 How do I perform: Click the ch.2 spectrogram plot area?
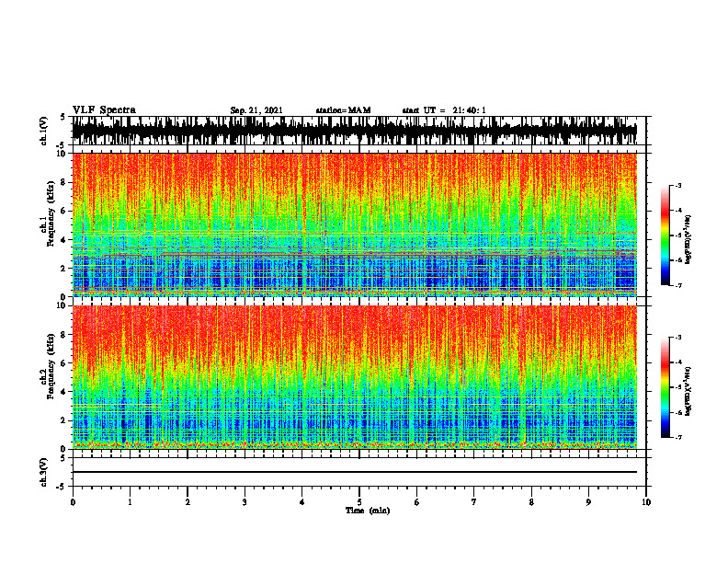coord(355,377)
